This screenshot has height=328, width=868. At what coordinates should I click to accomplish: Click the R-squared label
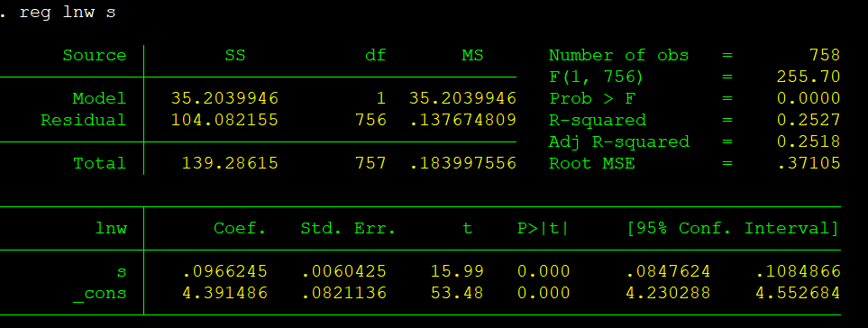point(598,120)
